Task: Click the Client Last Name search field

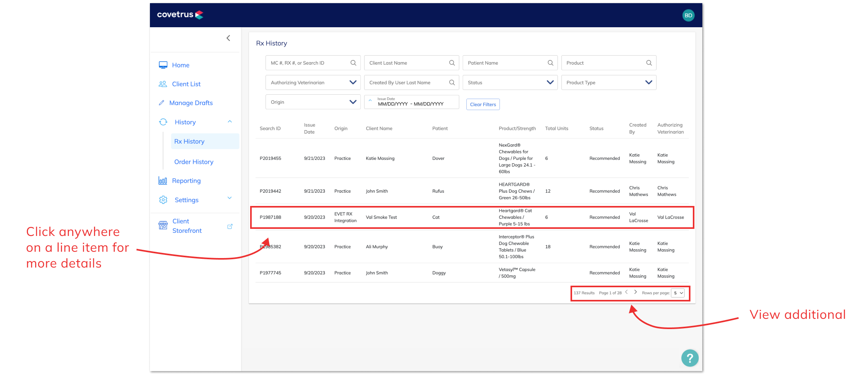Action: pyautogui.click(x=411, y=63)
